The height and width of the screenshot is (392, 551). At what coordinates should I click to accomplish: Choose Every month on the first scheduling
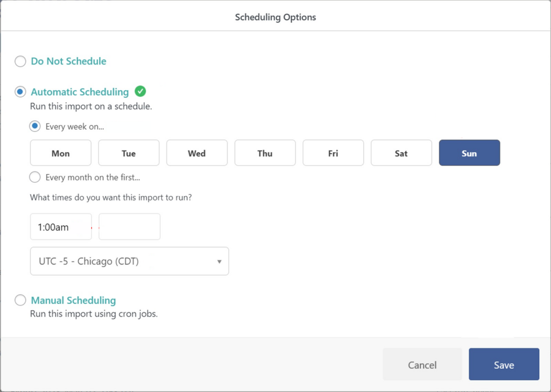tap(34, 177)
